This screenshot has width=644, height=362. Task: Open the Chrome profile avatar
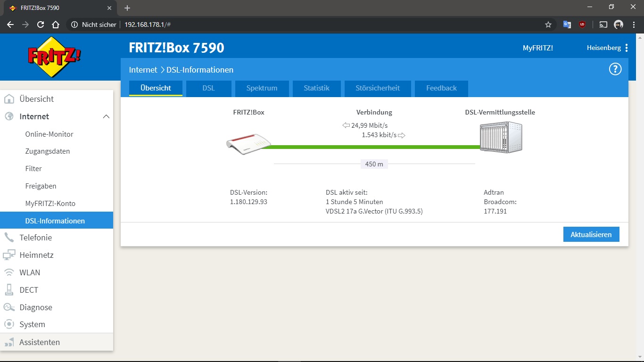619,25
